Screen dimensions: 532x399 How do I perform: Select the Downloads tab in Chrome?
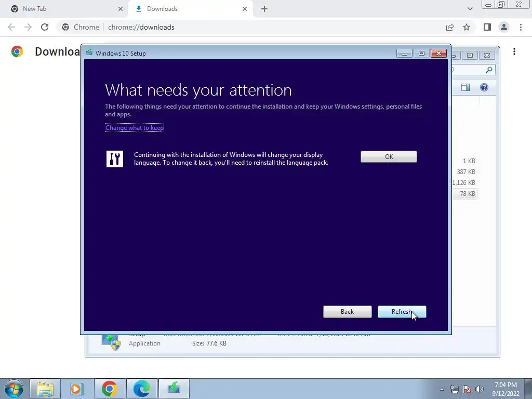pos(190,9)
